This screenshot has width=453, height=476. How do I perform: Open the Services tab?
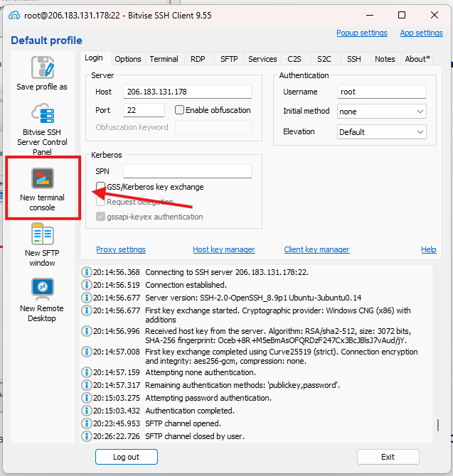(262, 59)
